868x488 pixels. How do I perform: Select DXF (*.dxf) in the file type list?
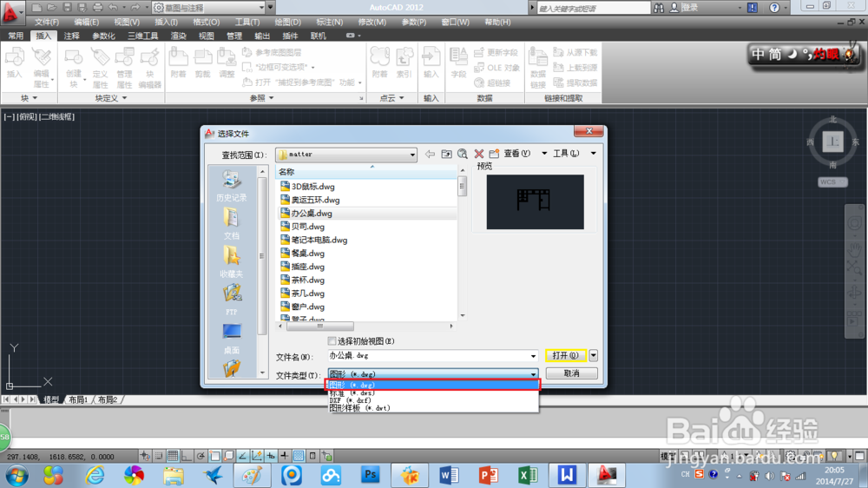(431, 400)
